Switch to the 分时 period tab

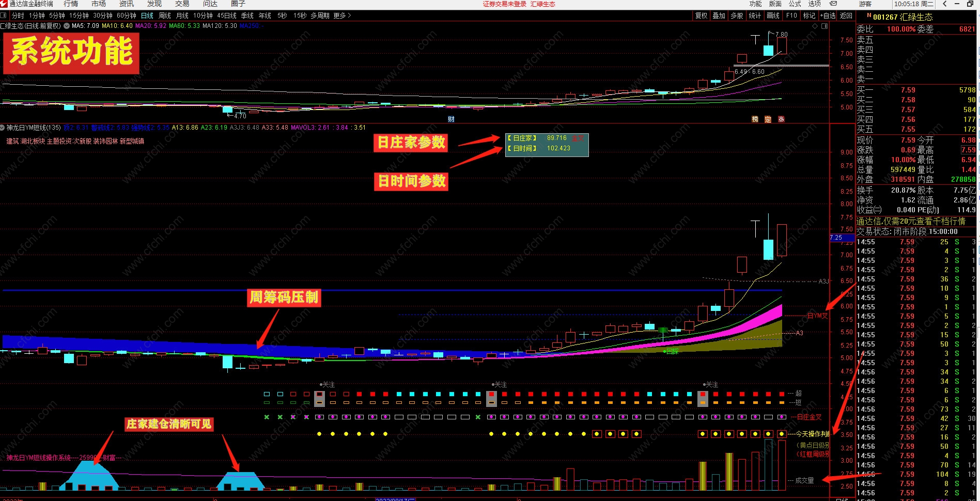click(x=18, y=15)
